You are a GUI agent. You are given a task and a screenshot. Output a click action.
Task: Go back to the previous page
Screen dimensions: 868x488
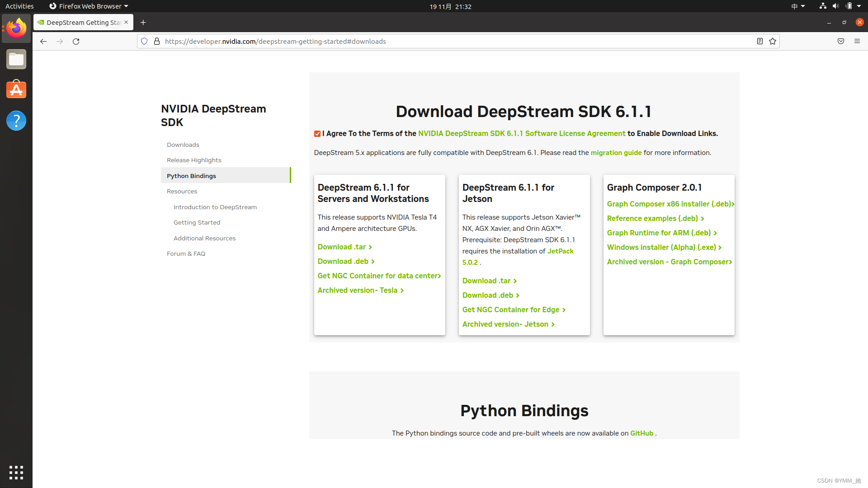pyautogui.click(x=43, y=41)
